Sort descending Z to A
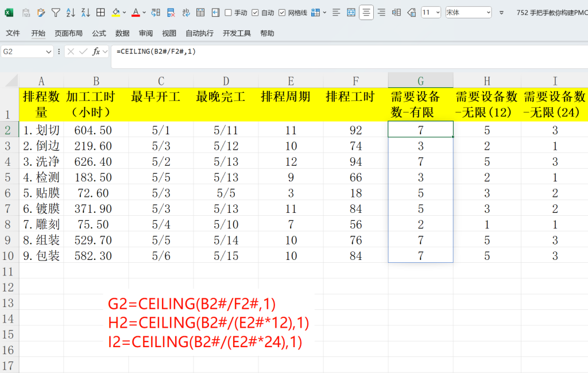The width and height of the screenshot is (588, 373). 86,13
